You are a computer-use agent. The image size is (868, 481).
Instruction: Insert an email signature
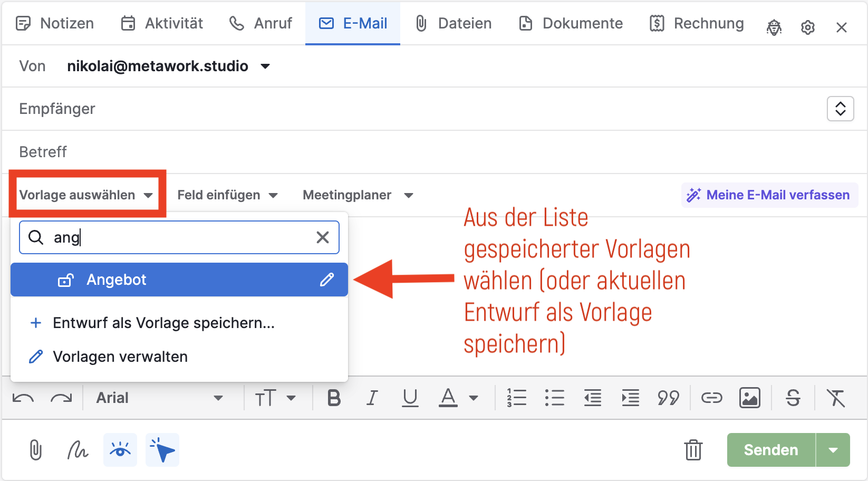click(78, 450)
